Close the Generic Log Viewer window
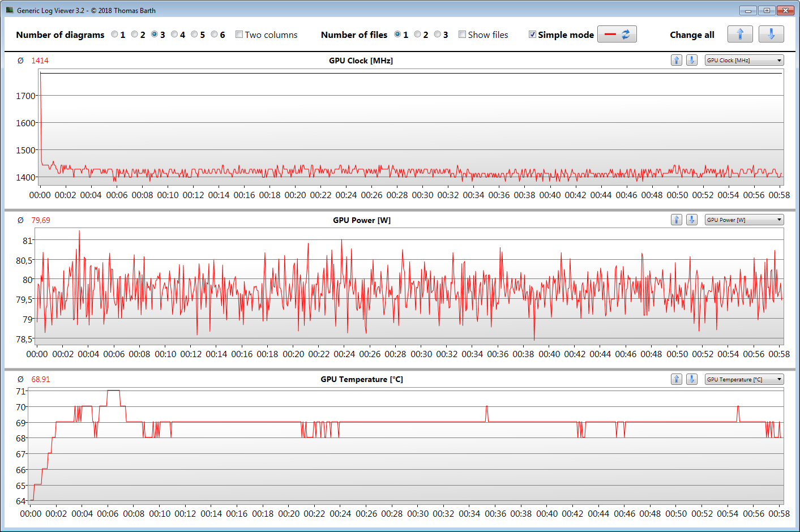The image size is (800, 532). pos(785,10)
